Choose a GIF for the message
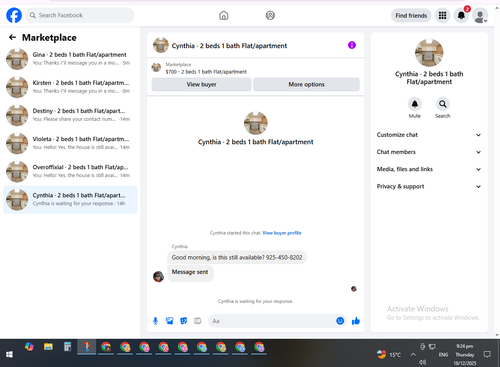500x367 pixels. [198, 321]
